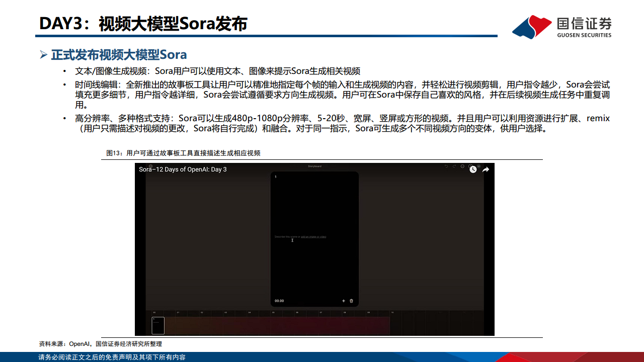Click the 'GUOSEN SECURITIES' text
644x362 pixels.
pos(584,35)
